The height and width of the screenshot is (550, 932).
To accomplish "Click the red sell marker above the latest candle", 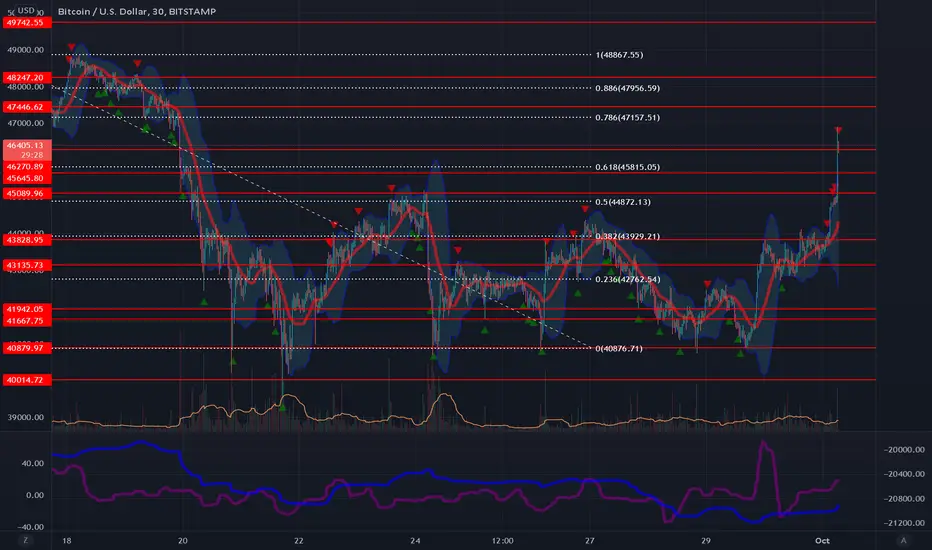I will tap(838, 130).
